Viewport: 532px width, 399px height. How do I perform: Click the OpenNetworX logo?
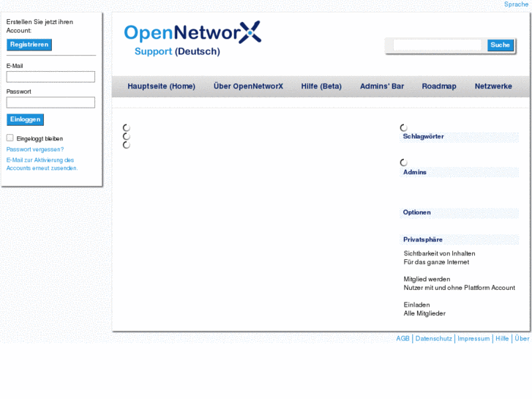pos(192,33)
